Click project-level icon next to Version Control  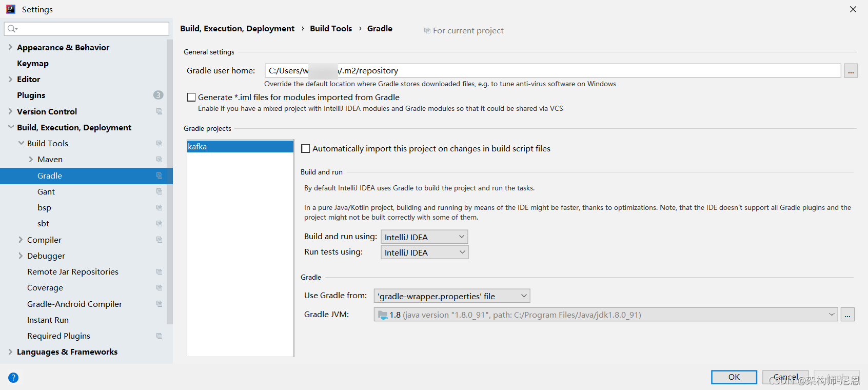point(159,111)
